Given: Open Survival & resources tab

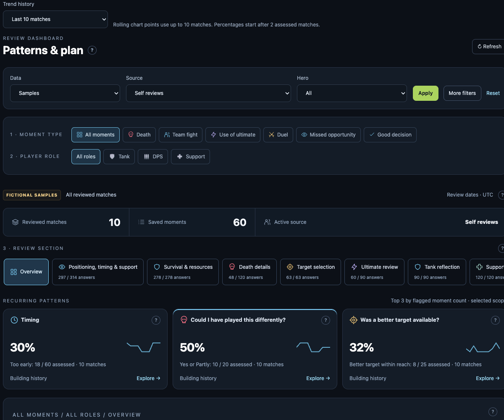Looking at the screenshot, I should click(x=183, y=272).
